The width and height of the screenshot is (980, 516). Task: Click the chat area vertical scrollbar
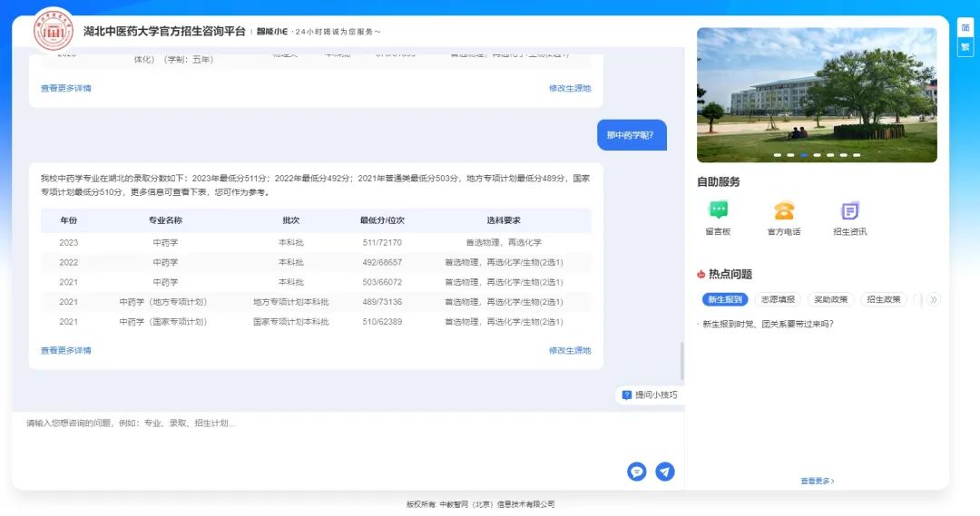point(681,361)
